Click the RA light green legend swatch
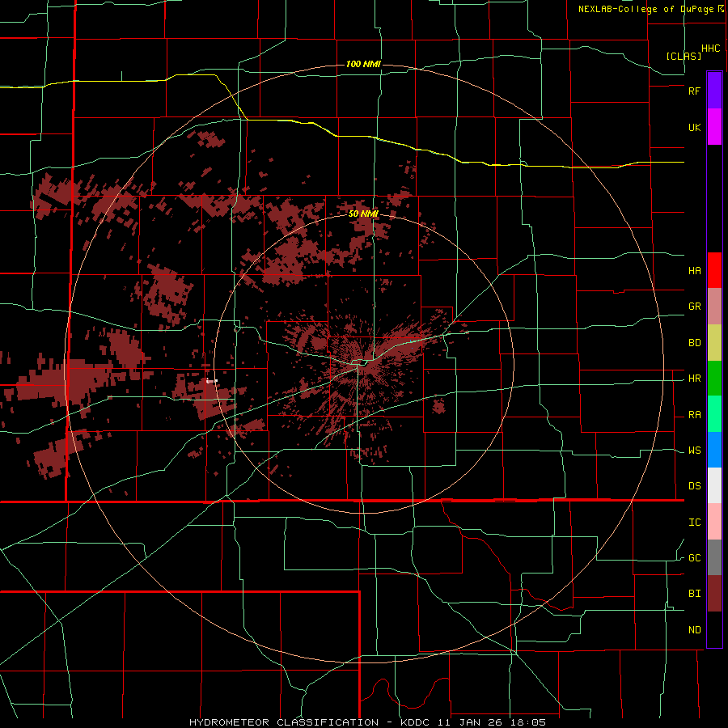Image resolution: width=728 pixels, height=728 pixels. (x=714, y=414)
